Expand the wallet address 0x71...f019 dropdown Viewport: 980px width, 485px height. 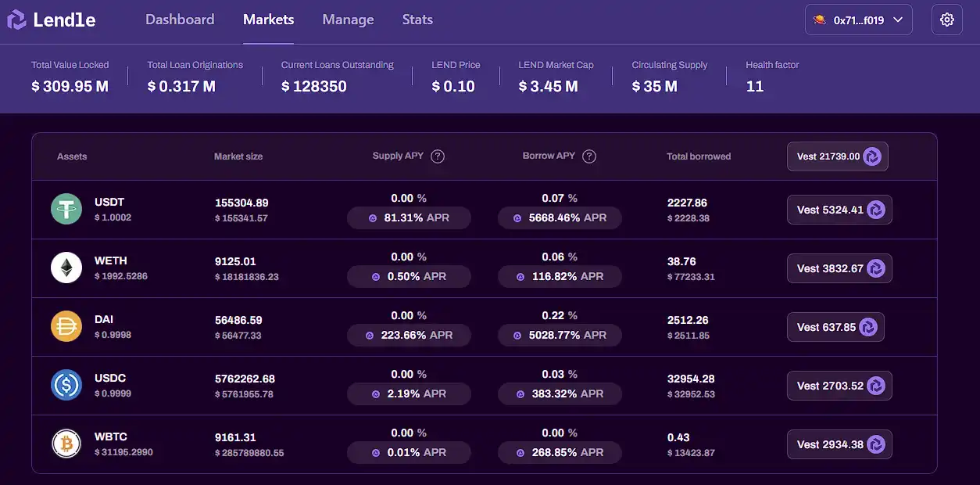coord(858,20)
